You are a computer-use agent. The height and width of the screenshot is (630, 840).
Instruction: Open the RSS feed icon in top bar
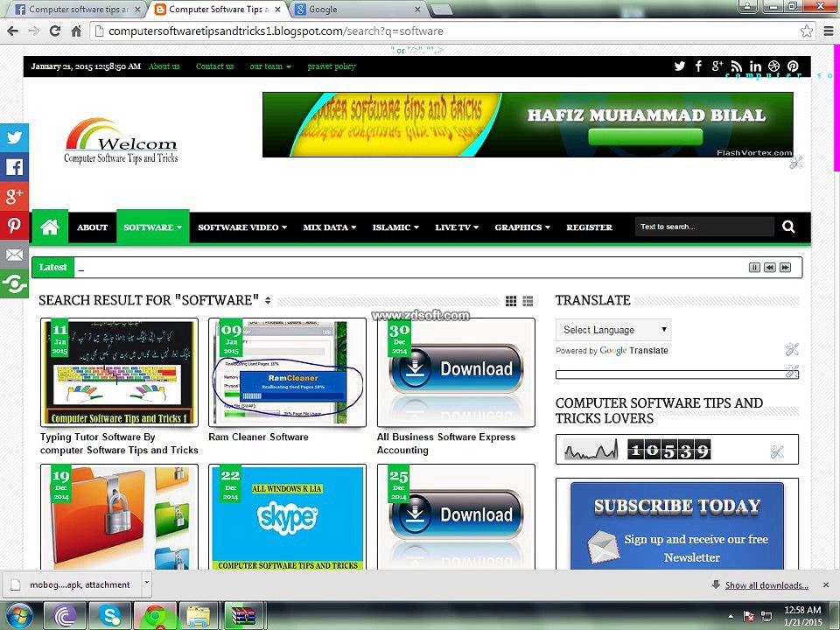[x=737, y=66]
